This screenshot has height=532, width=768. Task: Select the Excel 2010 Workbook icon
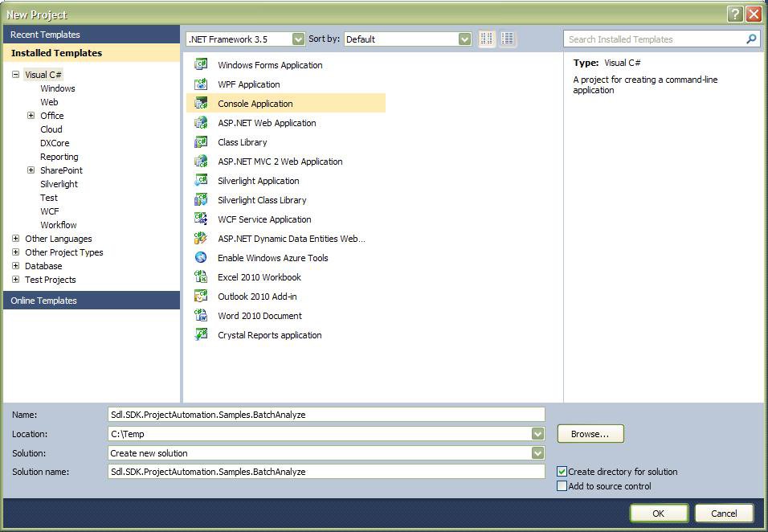pyautogui.click(x=201, y=277)
